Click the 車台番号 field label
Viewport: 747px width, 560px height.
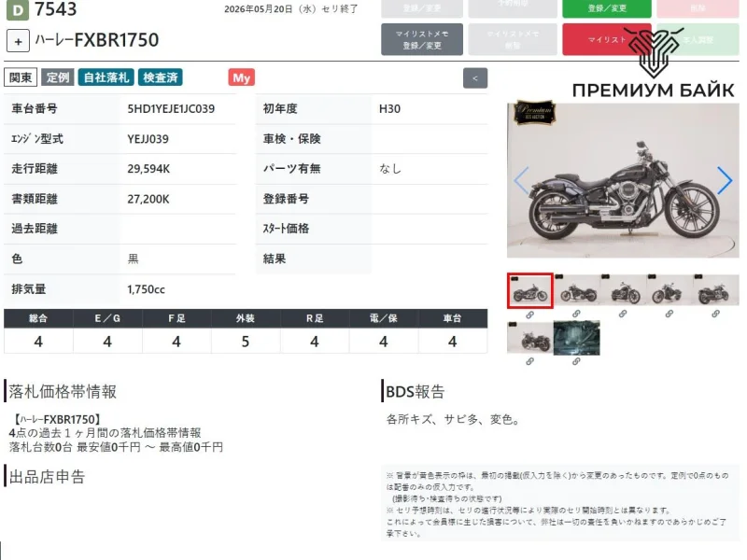click(35, 109)
